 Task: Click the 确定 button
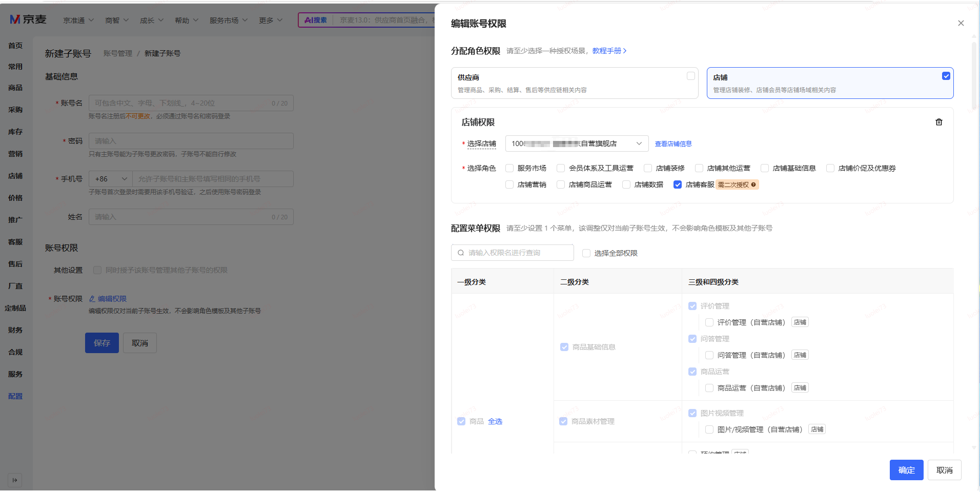point(906,470)
